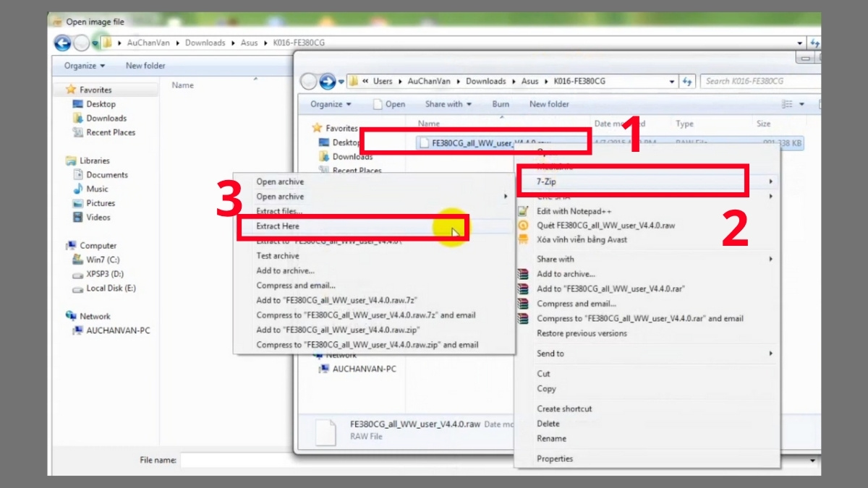Viewport: 868px width, 488px height.
Task: Open Organize dropdown in the front Explorer toolbar
Action: (x=331, y=104)
